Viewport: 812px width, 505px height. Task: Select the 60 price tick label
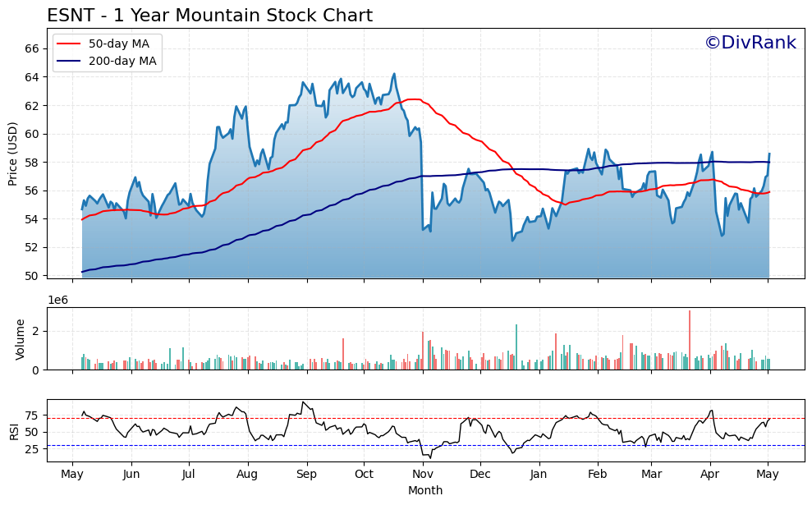pos(32,134)
